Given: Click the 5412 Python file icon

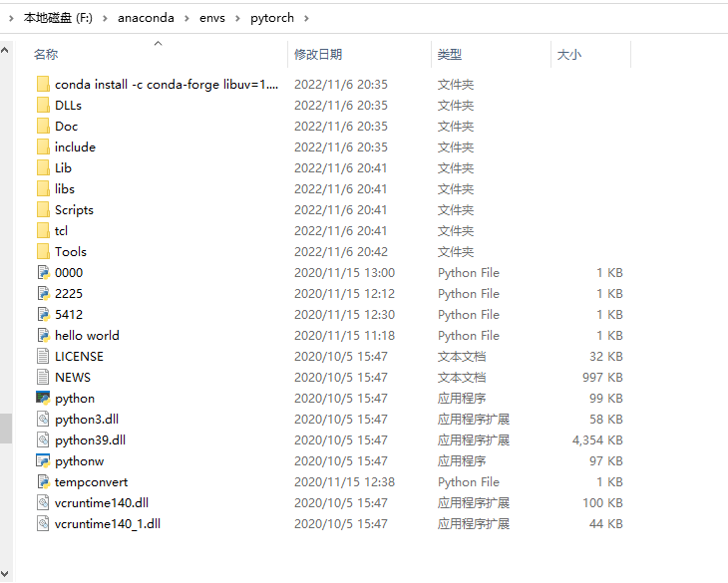Looking at the screenshot, I should pos(43,315).
